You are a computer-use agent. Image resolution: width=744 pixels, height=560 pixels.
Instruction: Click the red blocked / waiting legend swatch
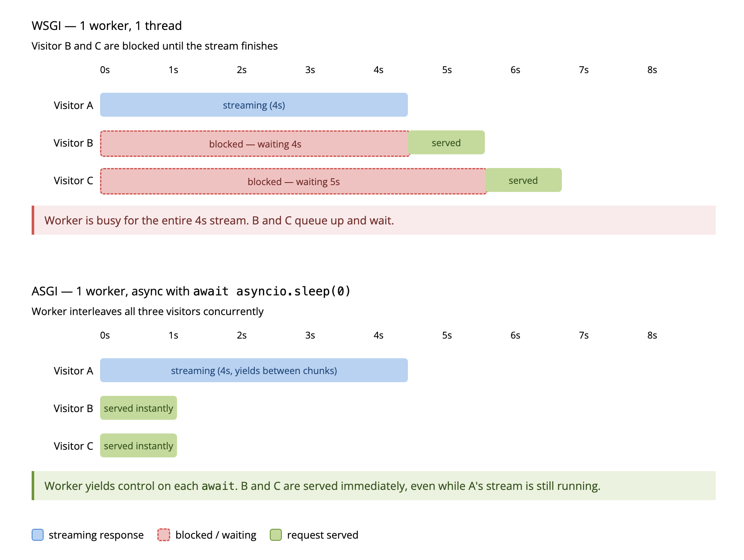click(163, 535)
